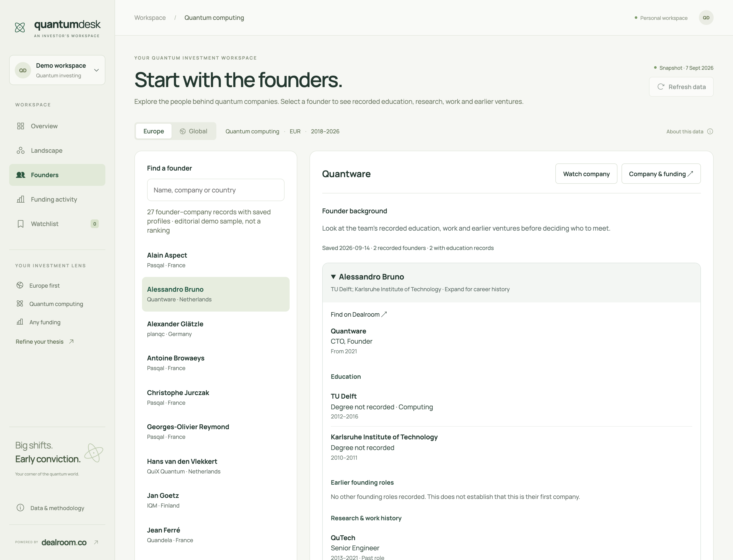Image resolution: width=733 pixels, height=560 pixels.
Task: Click the Data & methodology info icon
Action: 20,508
